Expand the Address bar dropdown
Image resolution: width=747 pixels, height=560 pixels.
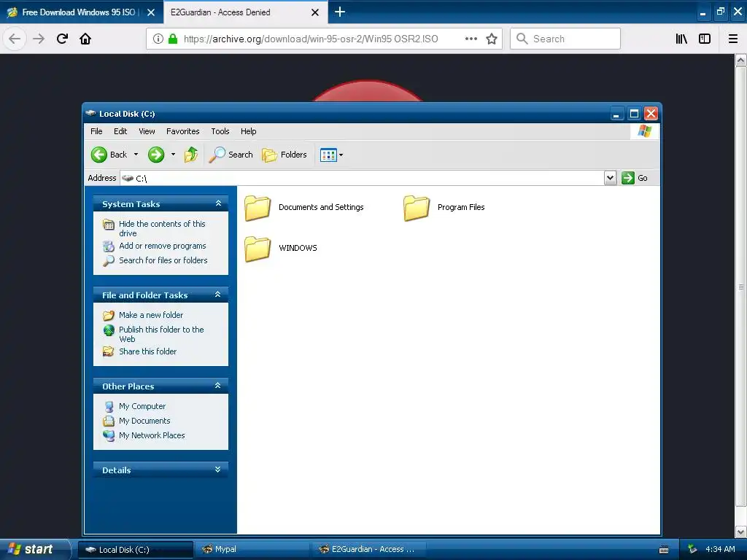611,178
